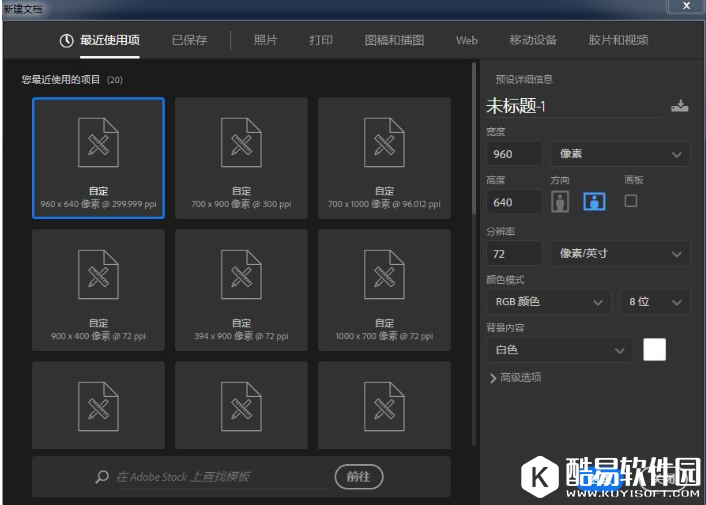
Task: Click the save preset icon beside 未标题-1
Action: click(x=680, y=107)
